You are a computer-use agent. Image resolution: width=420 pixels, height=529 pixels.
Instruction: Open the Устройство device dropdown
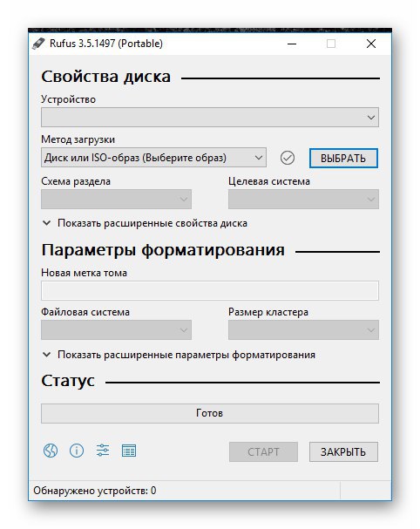point(210,118)
